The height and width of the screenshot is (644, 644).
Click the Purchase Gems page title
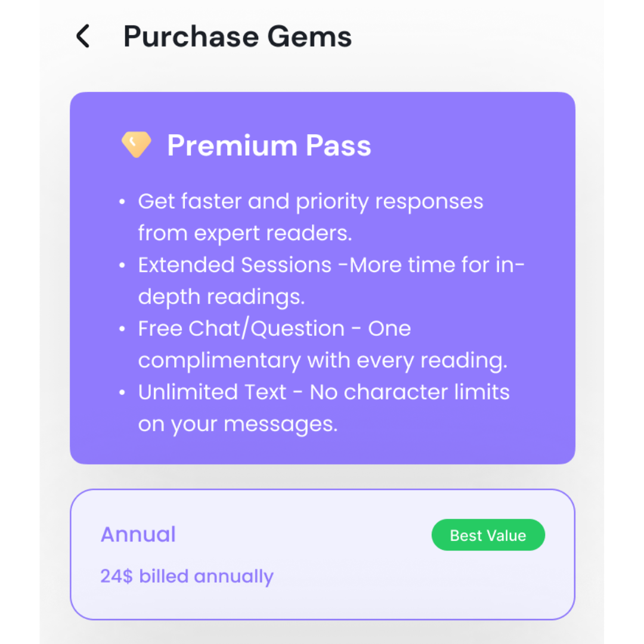[x=237, y=36]
